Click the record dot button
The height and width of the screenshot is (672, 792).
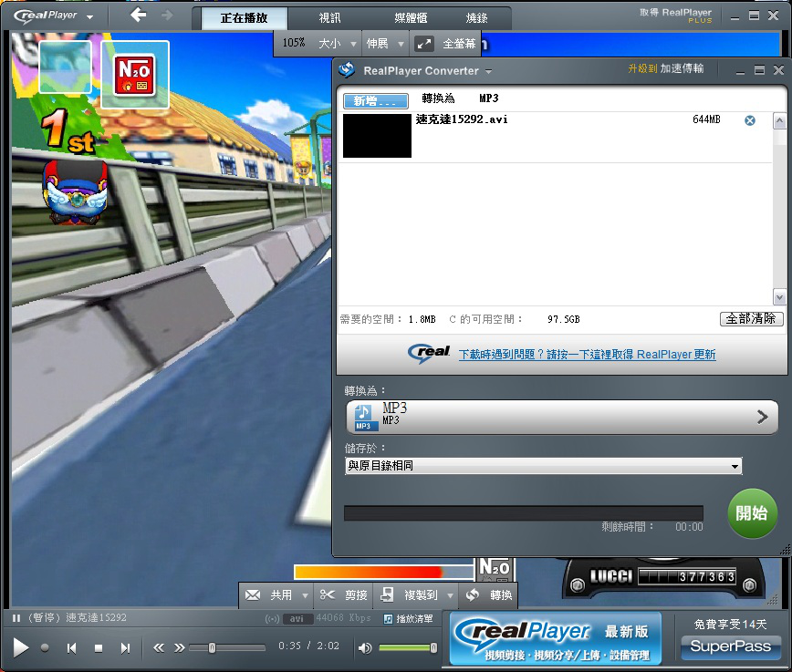45,648
